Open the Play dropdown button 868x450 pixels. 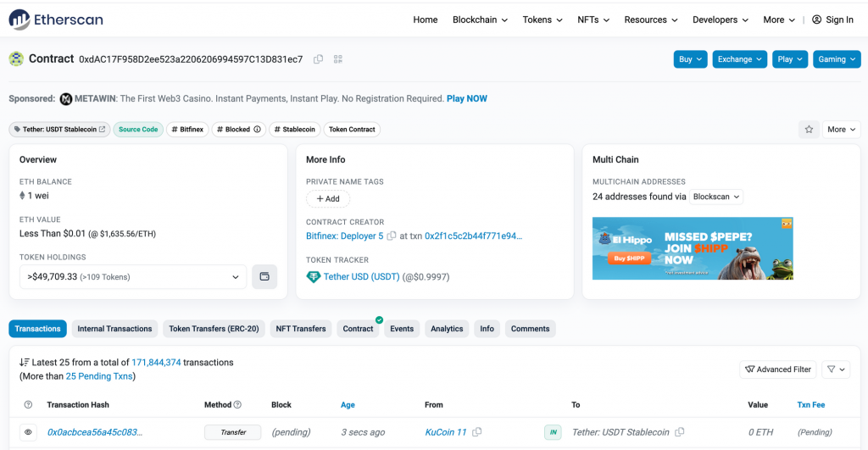pos(790,59)
